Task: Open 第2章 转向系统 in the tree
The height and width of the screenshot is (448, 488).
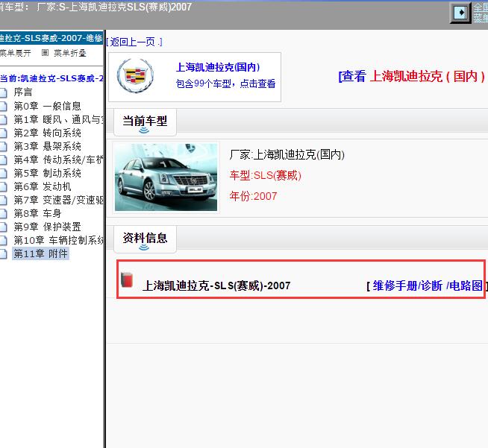Action: [47, 133]
